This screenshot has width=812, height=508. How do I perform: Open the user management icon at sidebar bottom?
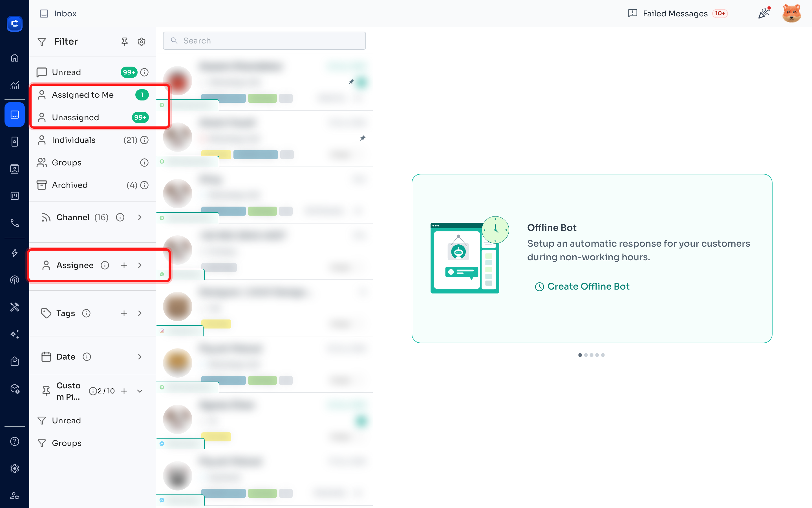tap(14, 496)
